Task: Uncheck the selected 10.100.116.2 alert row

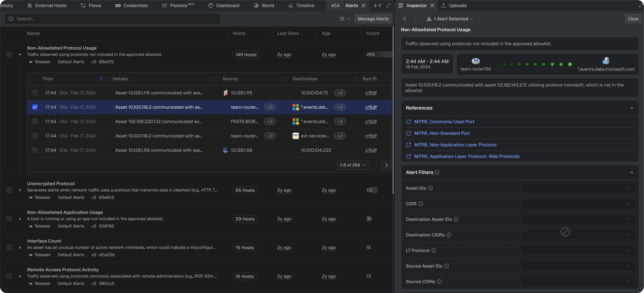Action: pos(35,107)
